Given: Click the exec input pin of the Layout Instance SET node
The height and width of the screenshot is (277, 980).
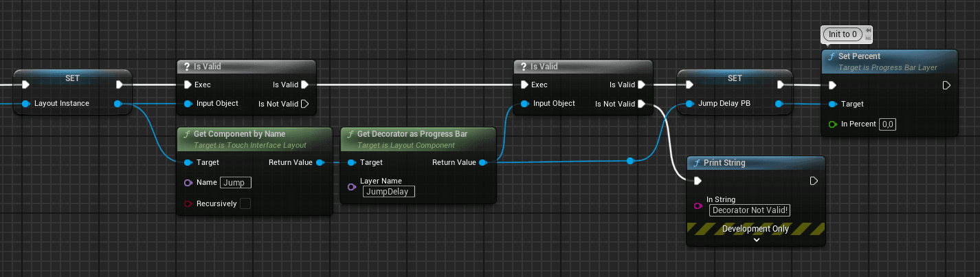Looking at the screenshot, I should pos(25,85).
